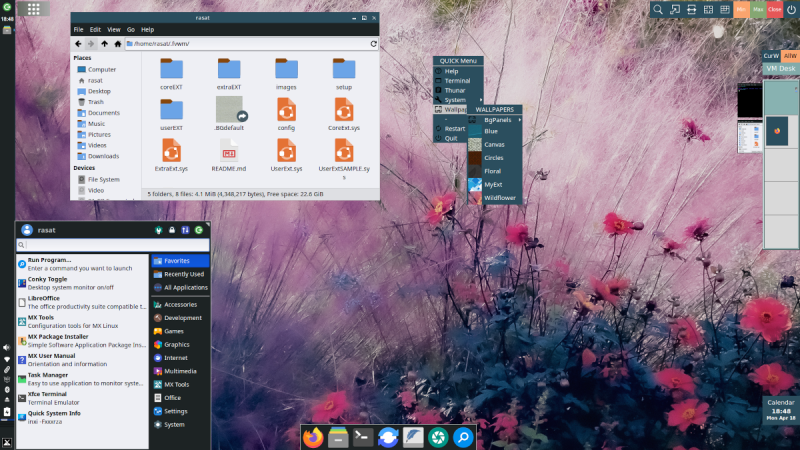Click the green logout icon in the Whisker menu
800x450 pixels.
click(x=199, y=230)
